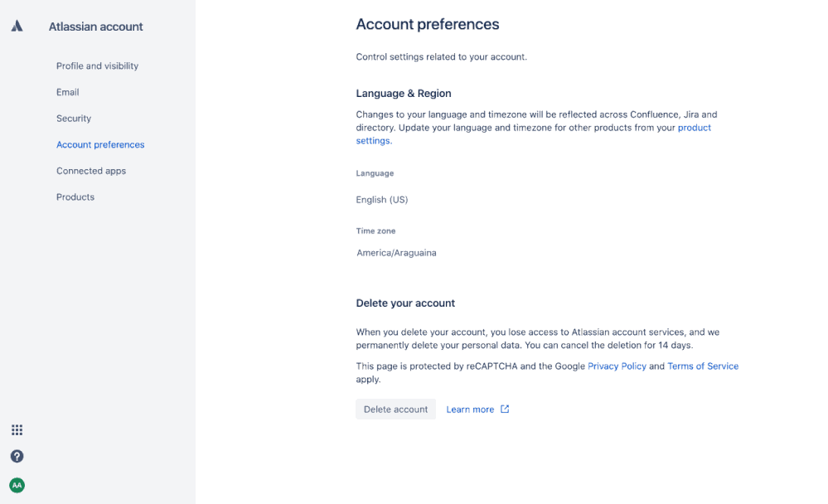Image resolution: width=828 pixels, height=504 pixels.
Task: Open the app switcher grid icon
Action: click(x=17, y=430)
